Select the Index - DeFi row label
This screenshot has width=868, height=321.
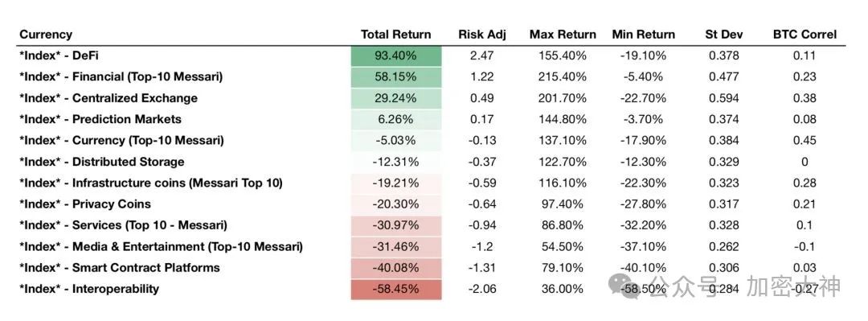tap(59, 56)
